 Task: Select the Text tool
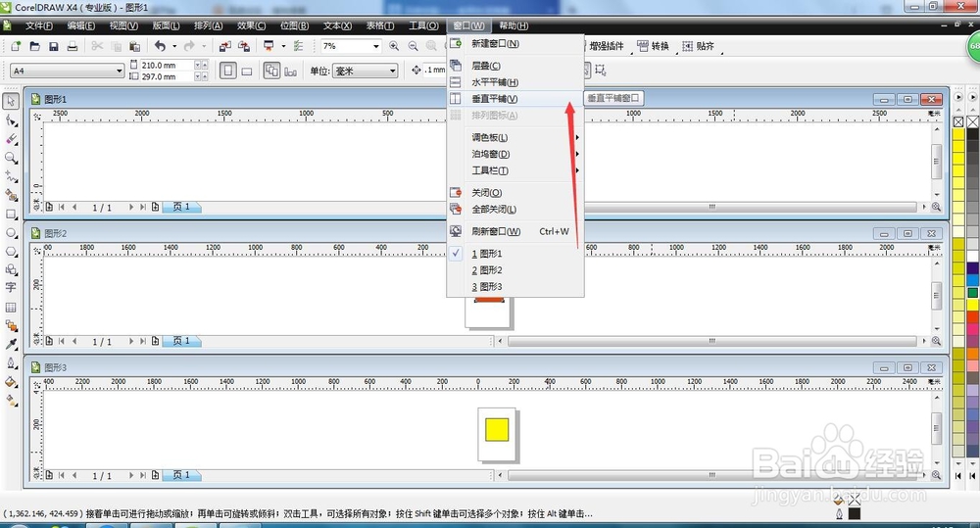[x=11, y=287]
